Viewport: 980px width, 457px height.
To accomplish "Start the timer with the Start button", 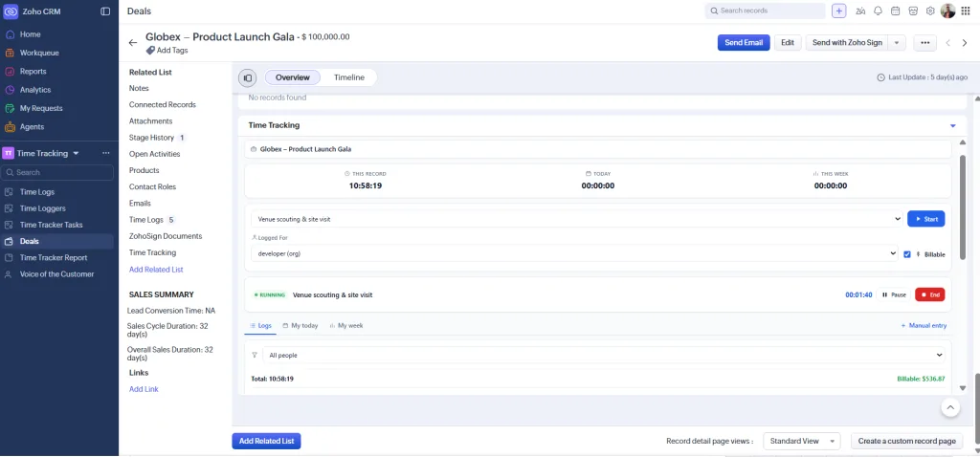I will (x=926, y=219).
